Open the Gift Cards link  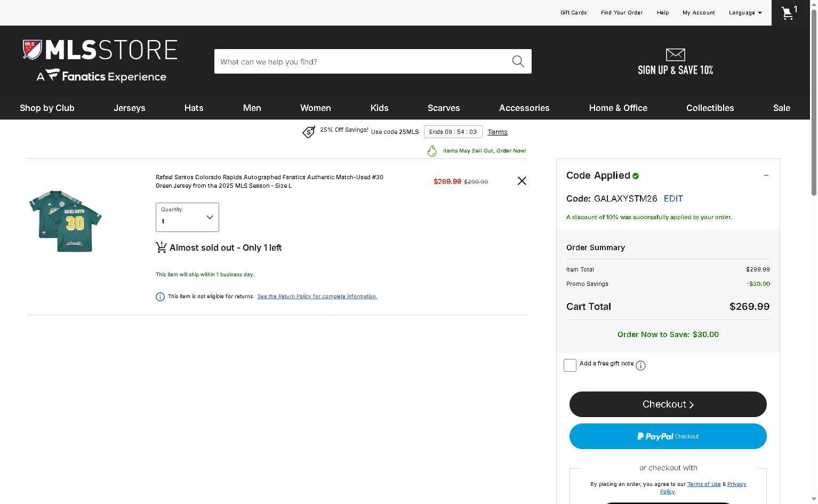(574, 13)
